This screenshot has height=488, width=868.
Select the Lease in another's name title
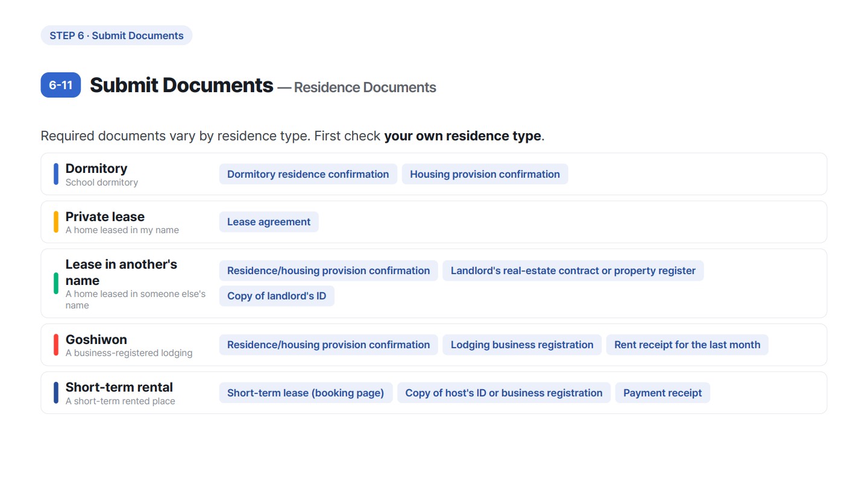pyautogui.click(x=121, y=272)
